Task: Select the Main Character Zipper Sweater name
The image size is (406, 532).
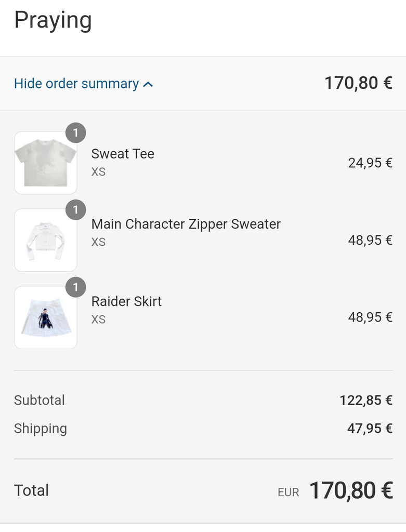Action: (x=186, y=224)
